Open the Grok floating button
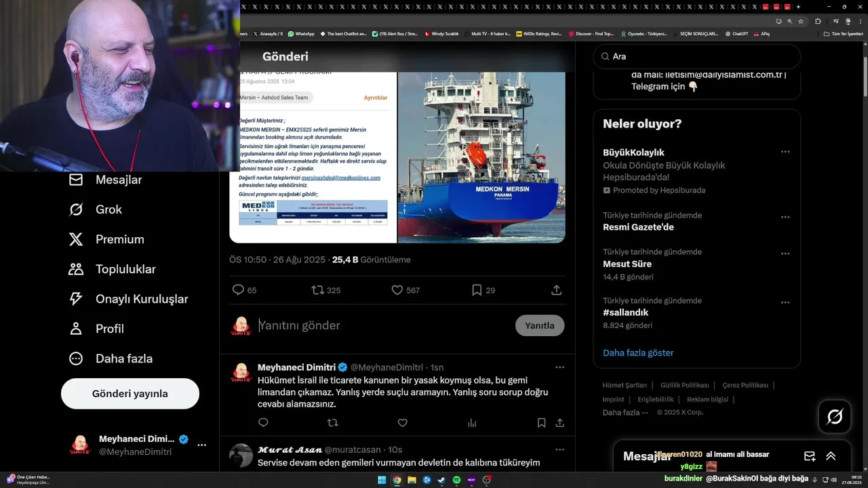This screenshot has width=868, height=488. [835, 417]
